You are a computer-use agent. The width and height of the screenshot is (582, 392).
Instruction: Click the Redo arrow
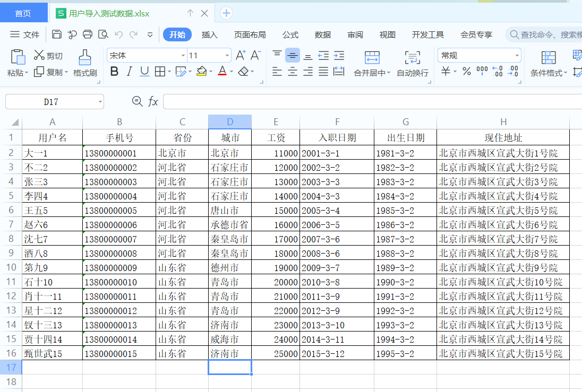(x=134, y=35)
